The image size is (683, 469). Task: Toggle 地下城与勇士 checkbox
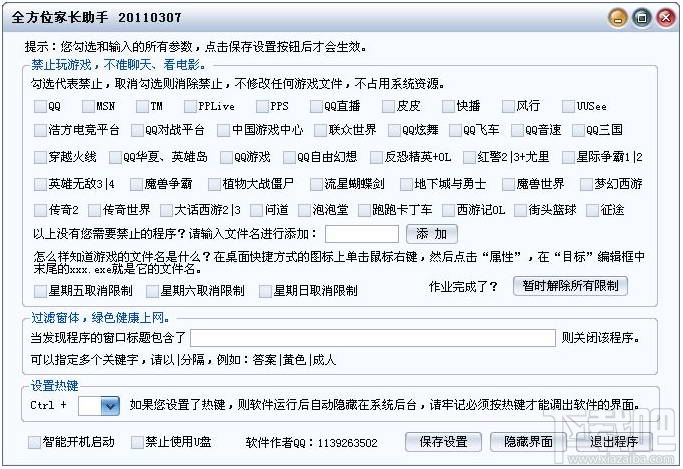[406, 184]
